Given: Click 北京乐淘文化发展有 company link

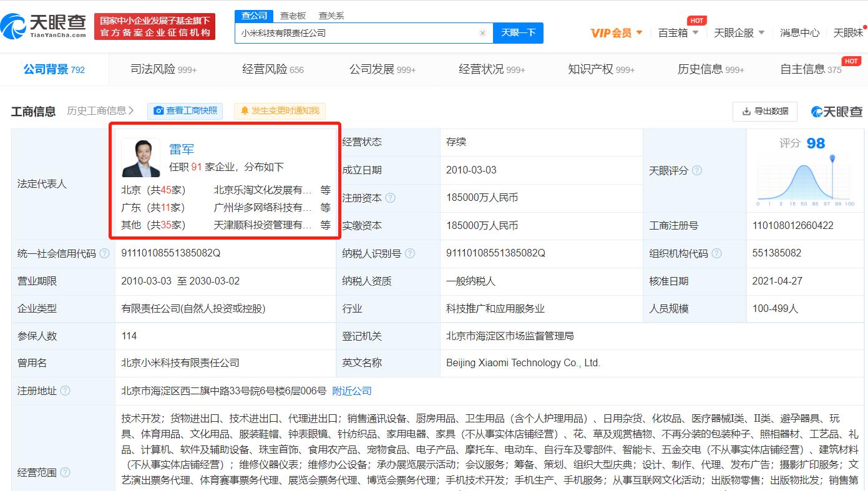Looking at the screenshot, I should (x=262, y=190).
